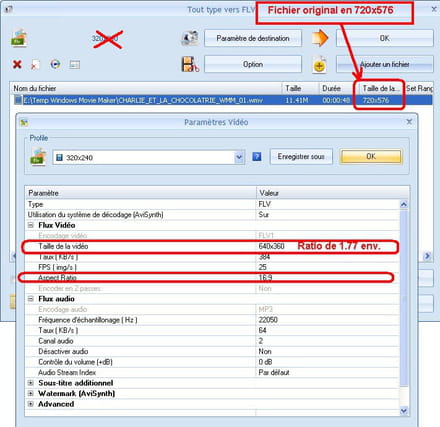
Task: Click the play preview icon
Action: click(55, 64)
